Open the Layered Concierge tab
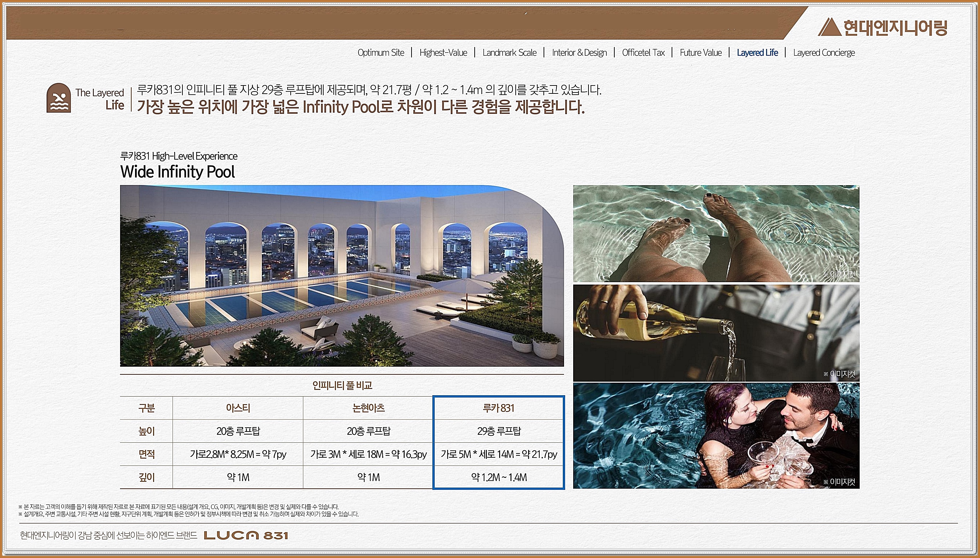This screenshot has height=558, width=980. (x=824, y=53)
